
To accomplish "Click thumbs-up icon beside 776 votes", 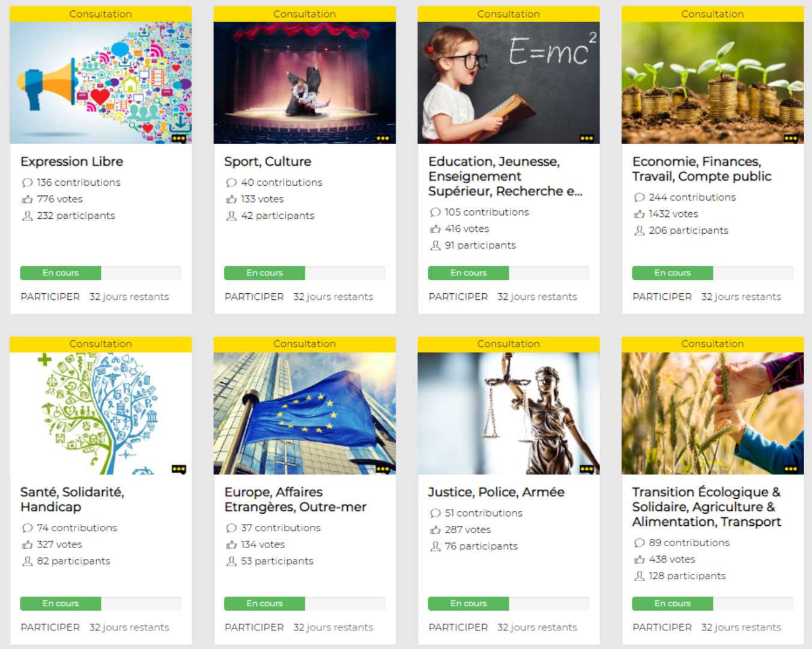I will pyautogui.click(x=27, y=199).
